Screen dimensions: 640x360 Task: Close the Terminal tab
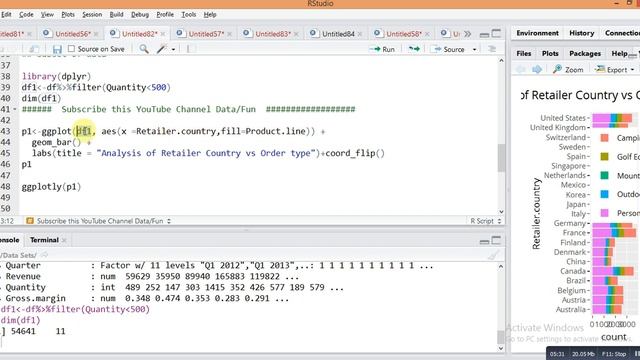(64, 240)
